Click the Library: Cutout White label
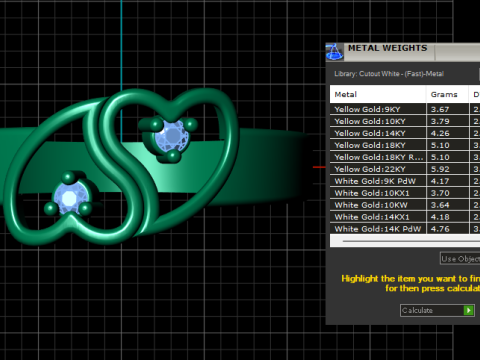 (x=389, y=74)
